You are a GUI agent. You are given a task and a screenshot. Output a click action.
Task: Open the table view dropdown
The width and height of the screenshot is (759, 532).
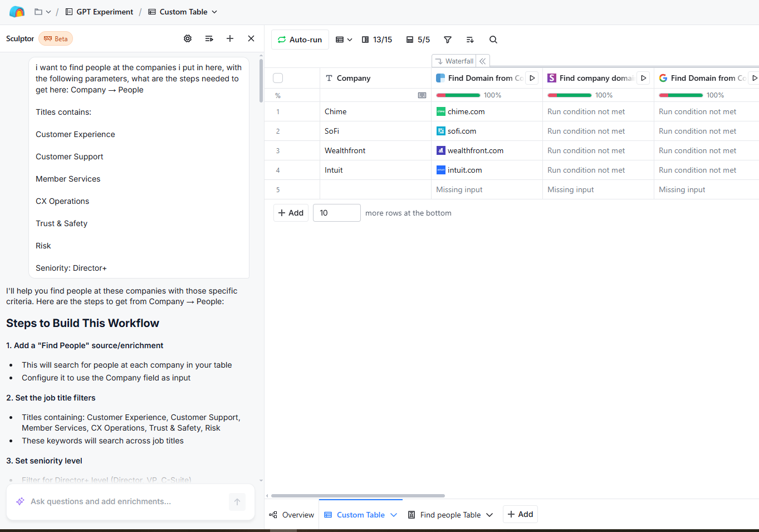coord(344,40)
